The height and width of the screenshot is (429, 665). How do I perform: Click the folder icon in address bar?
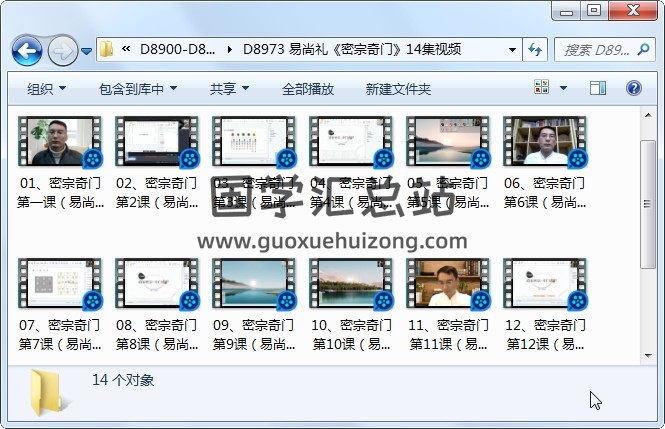point(107,49)
